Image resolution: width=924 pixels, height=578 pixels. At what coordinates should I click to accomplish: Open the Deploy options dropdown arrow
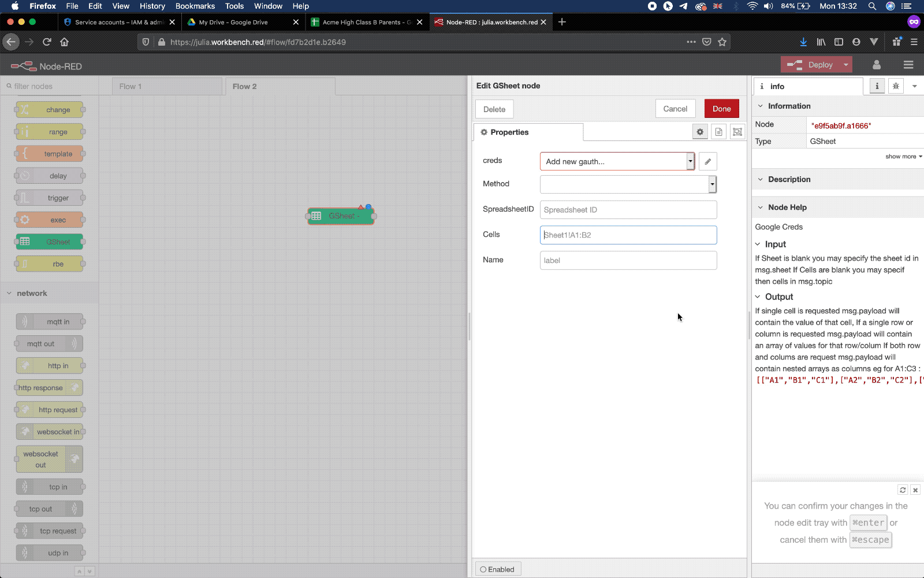pyautogui.click(x=845, y=65)
